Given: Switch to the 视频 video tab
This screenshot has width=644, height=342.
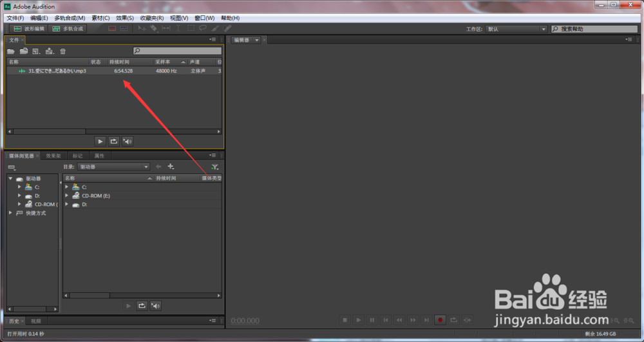Looking at the screenshot, I should click(x=36, y=321).
